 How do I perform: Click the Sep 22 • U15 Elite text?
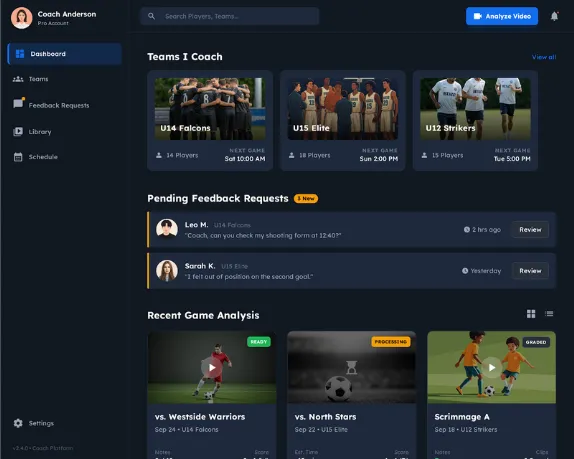(x=321, y=429)
